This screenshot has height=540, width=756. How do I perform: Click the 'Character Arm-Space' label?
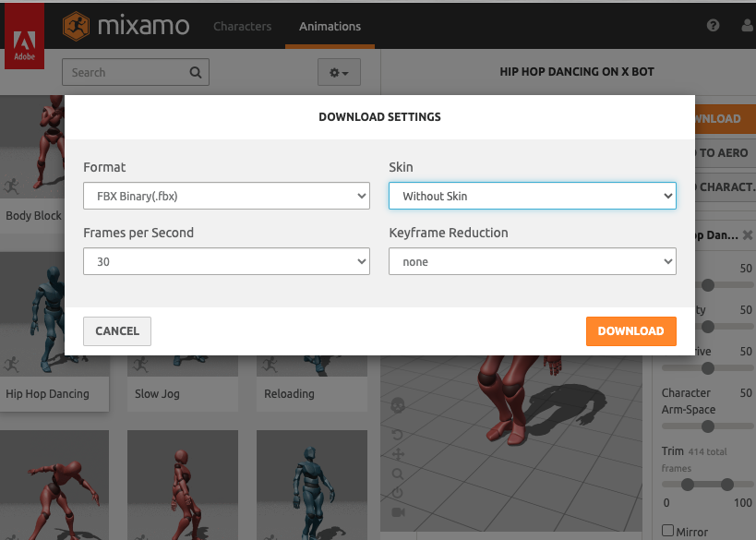[689, 402]
